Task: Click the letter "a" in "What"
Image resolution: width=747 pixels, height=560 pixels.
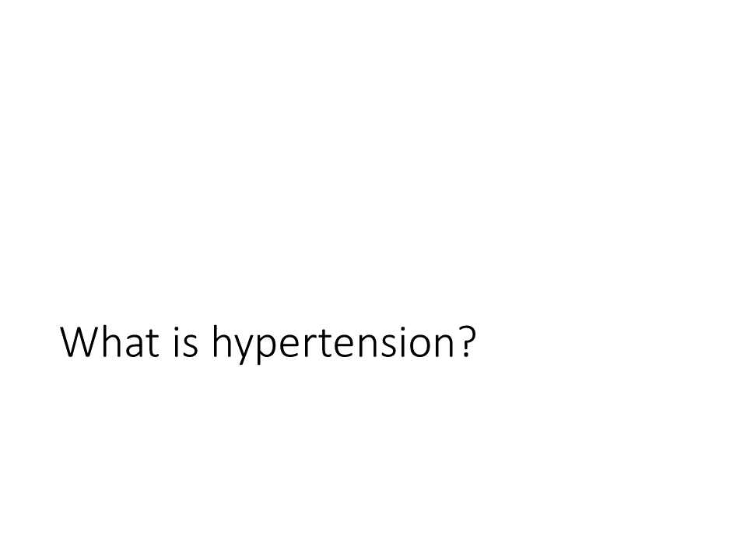Action: tap(135, 345)
